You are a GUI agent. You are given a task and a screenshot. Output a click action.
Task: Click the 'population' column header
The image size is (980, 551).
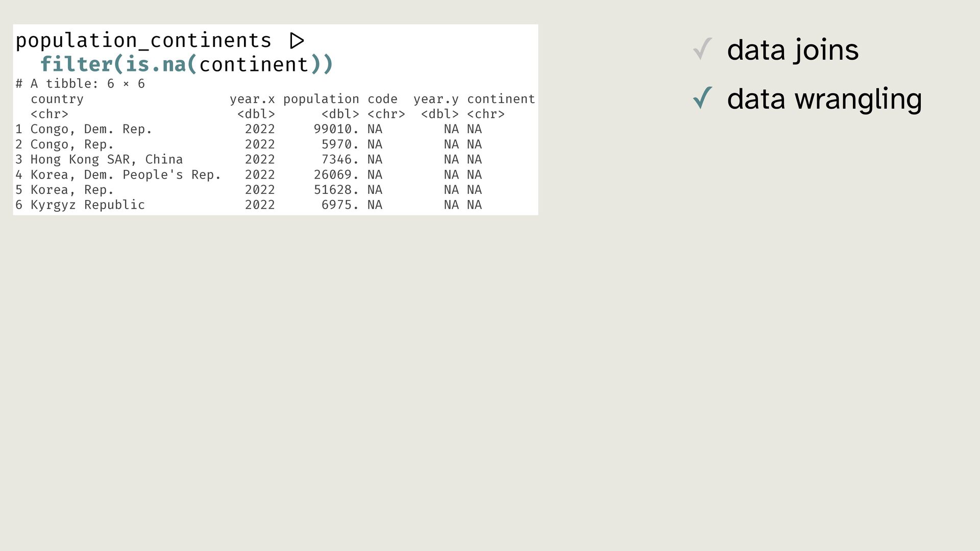coord(321,99)
